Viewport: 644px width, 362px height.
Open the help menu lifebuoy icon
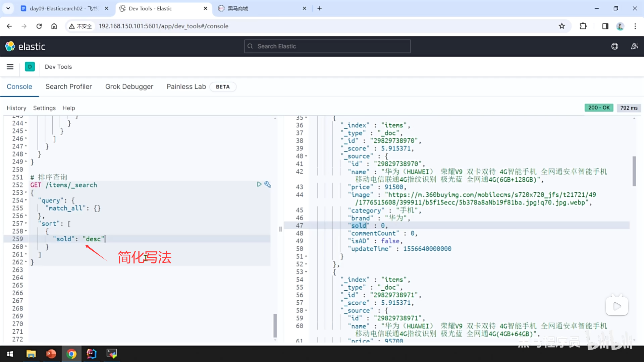614,46
